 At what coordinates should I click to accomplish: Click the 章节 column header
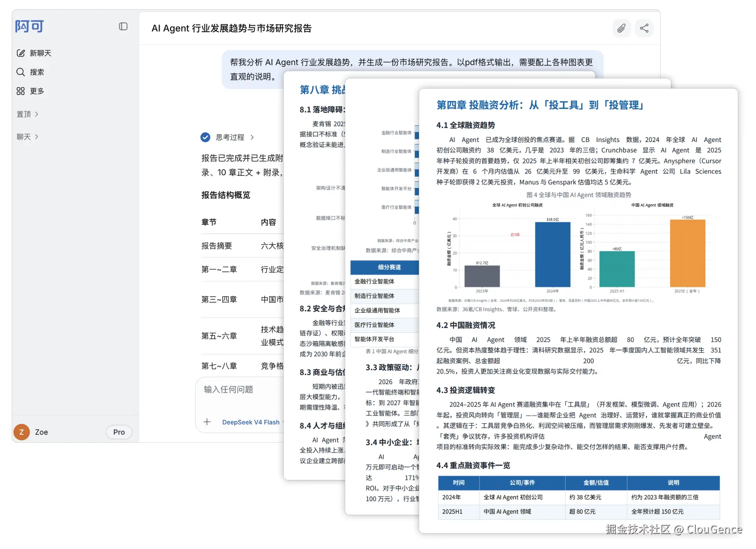point(209,222)
